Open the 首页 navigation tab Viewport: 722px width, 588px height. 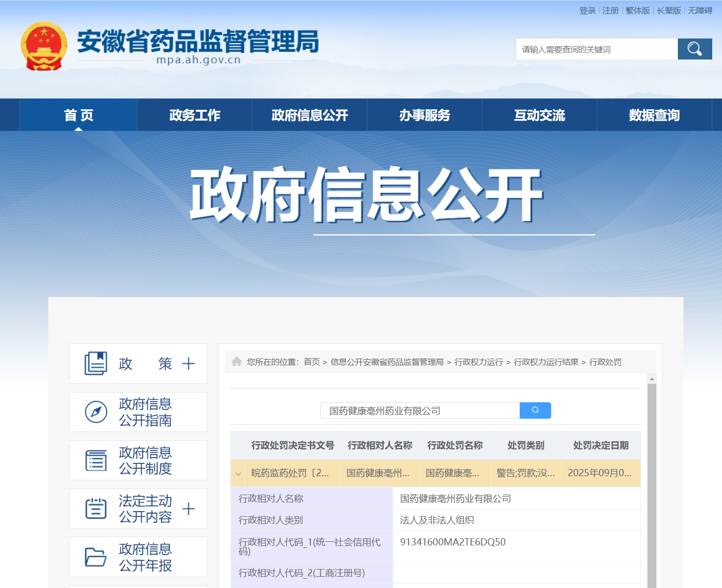(79, 115)
